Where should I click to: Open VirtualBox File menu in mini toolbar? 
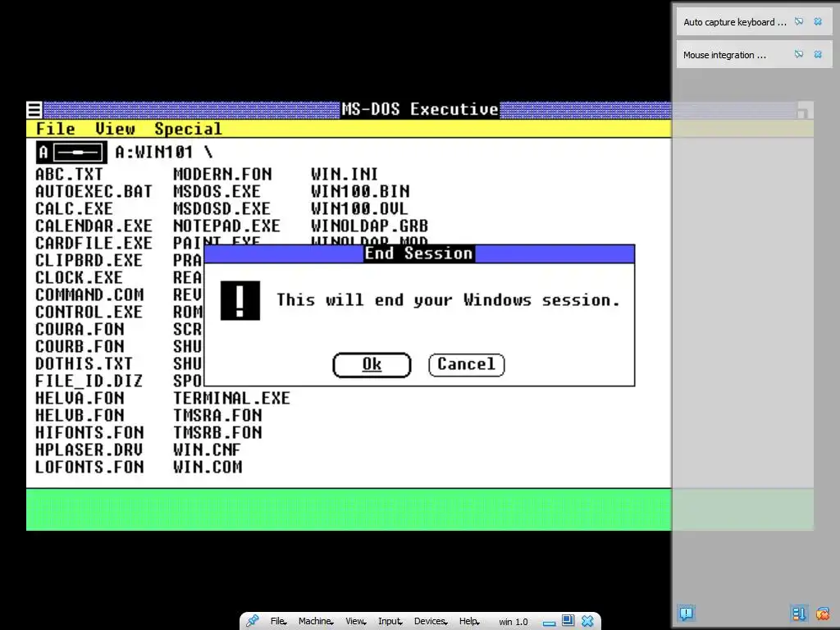pos(277,621)
